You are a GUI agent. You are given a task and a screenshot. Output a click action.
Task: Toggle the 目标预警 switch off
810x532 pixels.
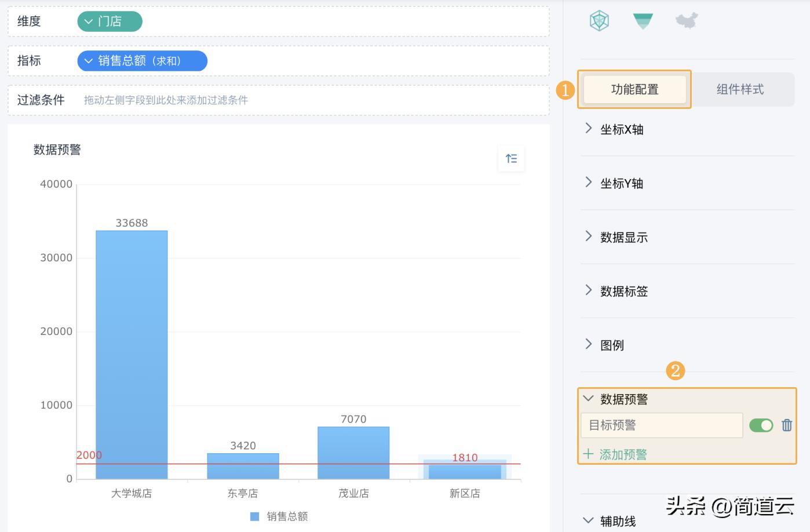tap(761, 425)
